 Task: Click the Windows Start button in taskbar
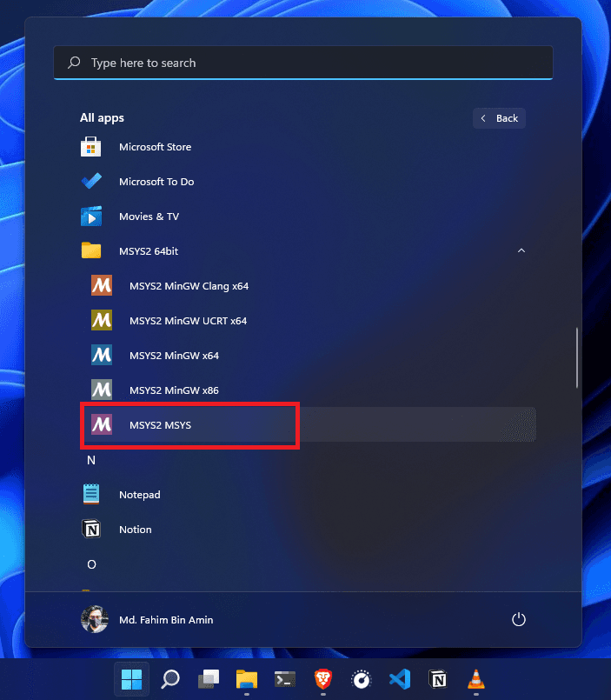coord(131,679)
